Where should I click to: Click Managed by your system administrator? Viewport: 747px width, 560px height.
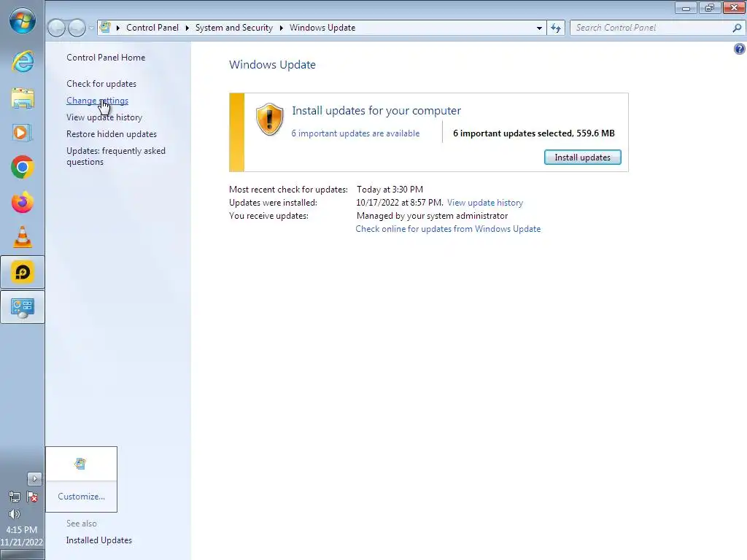432,216
